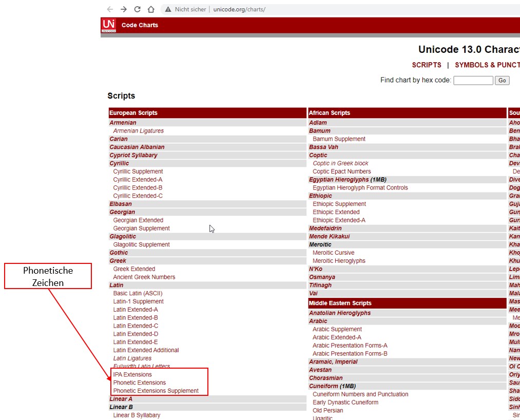Click the hex code input field
The height and width of the screenshot is (420, 520).
tap(473, 80)
